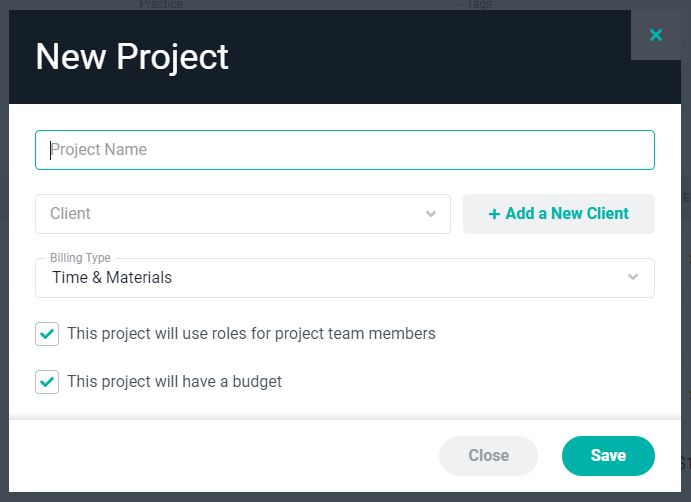Focus the Project Name text field
The image size is (691, 502).
[x=345, y=150]
